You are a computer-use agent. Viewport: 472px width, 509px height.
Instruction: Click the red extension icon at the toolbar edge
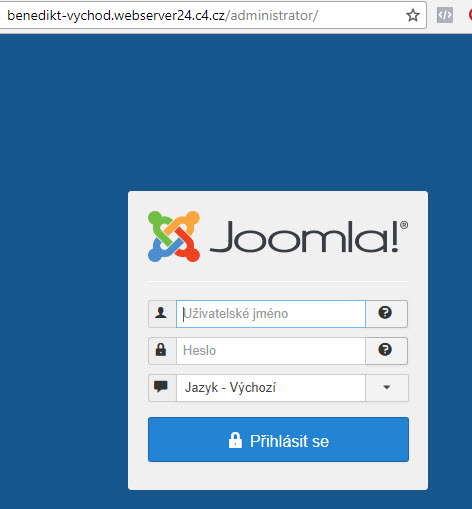(x=470, y=15)
